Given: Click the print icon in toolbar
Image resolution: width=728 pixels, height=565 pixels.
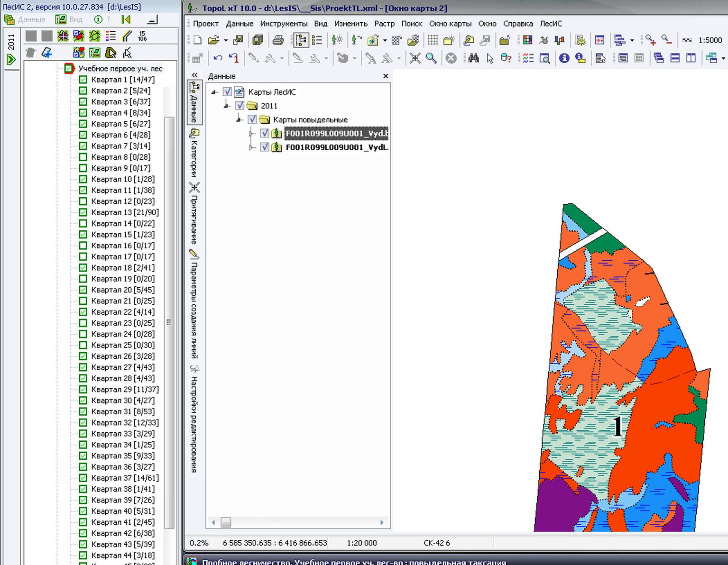Looking at the screenshot, I should (x=278, y=41).
